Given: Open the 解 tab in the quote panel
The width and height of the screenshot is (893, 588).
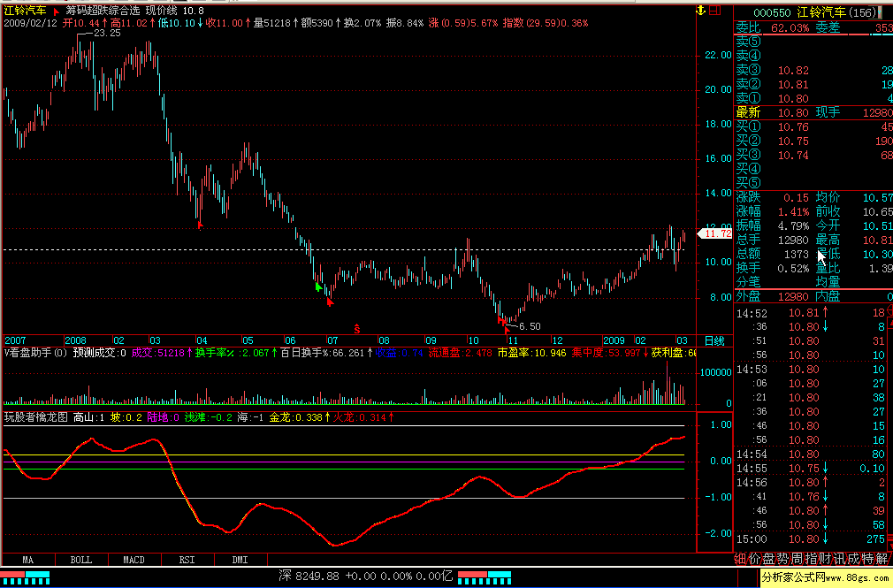Looking at the screenshot, I should click(882, 559).
